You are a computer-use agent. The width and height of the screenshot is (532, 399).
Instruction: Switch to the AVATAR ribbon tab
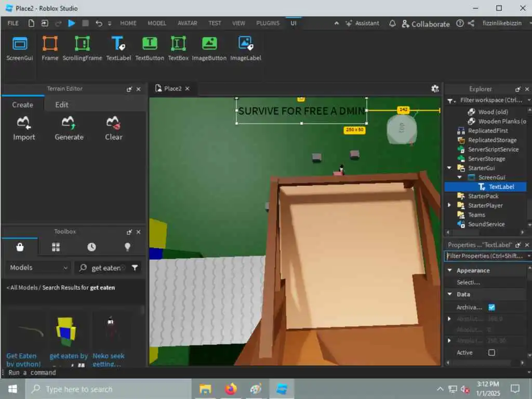click(187, 23)
